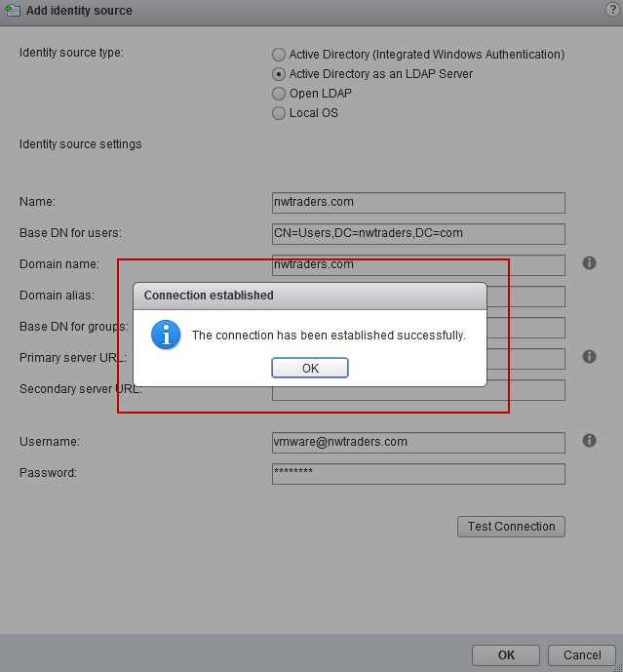Select Active Directory as an LDAP Server

tap(280, 74)
